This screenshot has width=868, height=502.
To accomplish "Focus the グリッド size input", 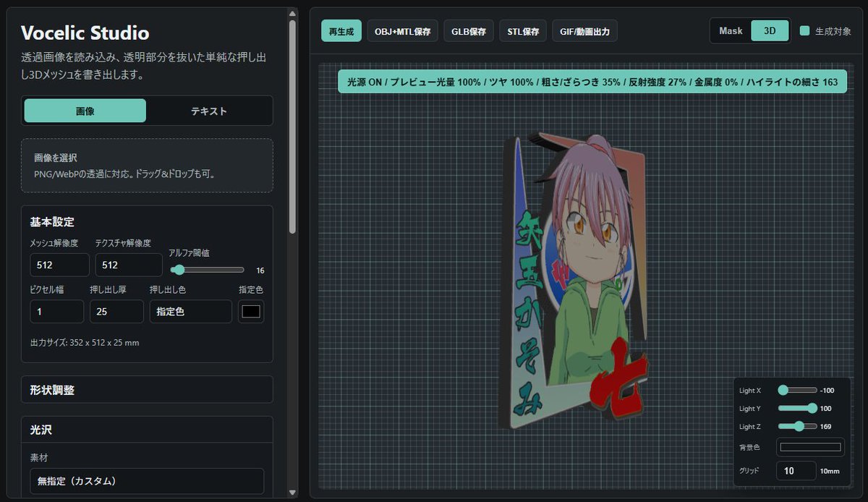I will (x=796, y=471).
